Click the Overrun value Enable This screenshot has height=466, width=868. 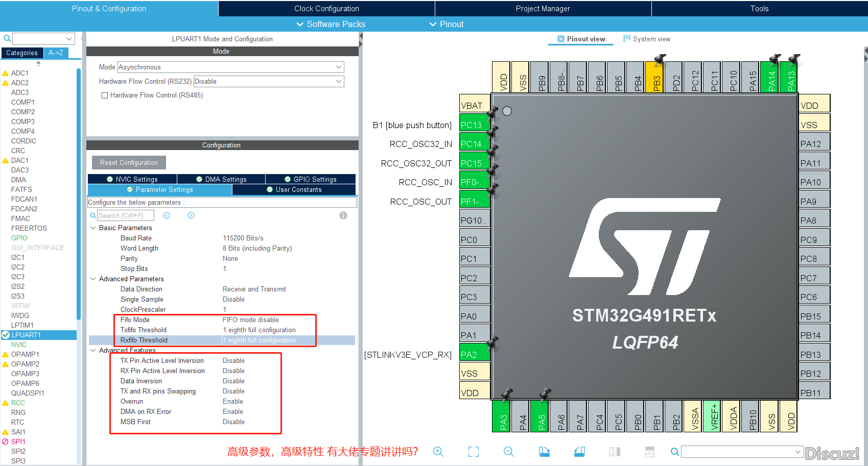pyautogui.click(x=233, y=401)
